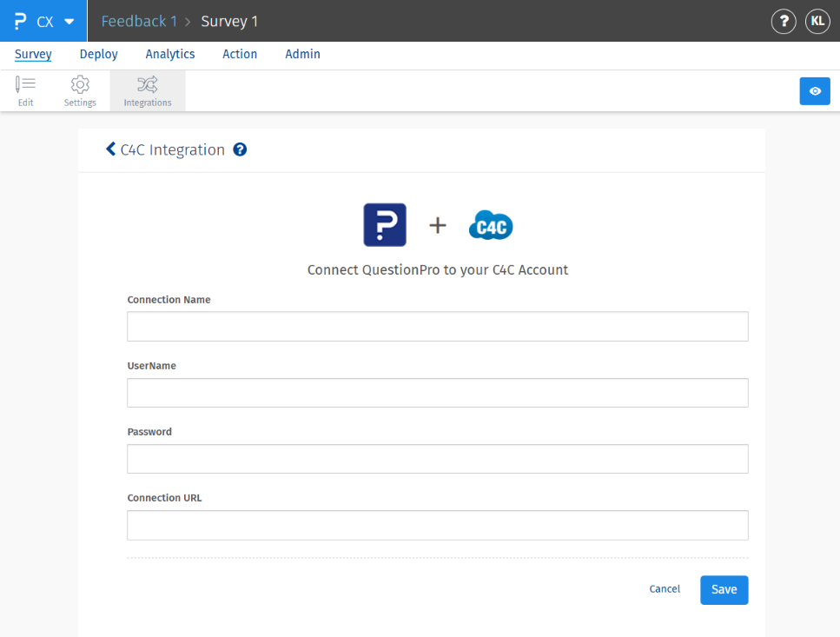Image resolution: width=840 pixels, height=637 pixels.
Task: Open the CX product switcher dropdown
Action: tap(69, 22)
